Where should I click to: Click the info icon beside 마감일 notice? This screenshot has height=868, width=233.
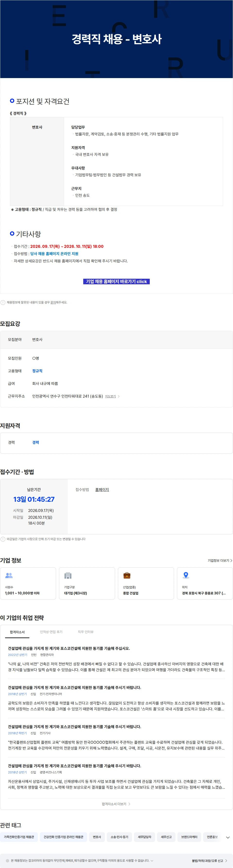click(3, 539)
